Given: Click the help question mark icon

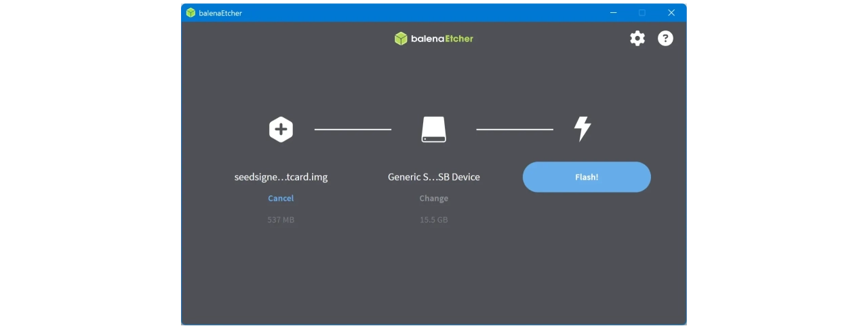Looking at the screenshot, I should click(665, 39).
